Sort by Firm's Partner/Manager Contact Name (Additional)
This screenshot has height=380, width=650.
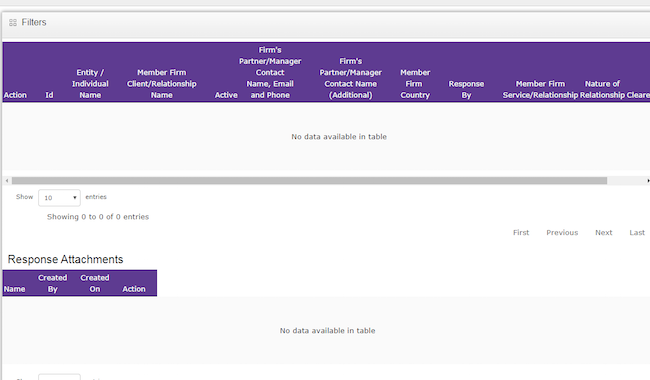tap(350, 78)
